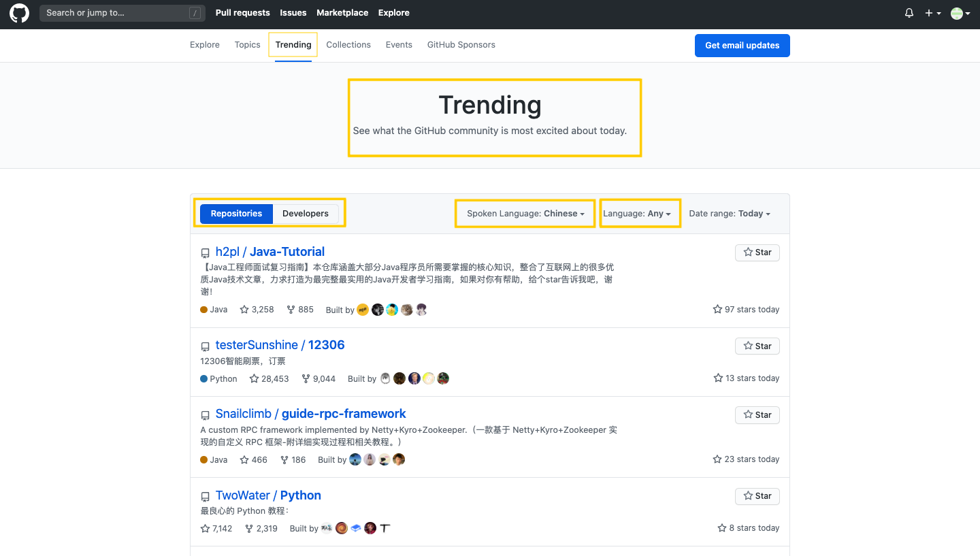
Task: Click the plus sign icon in the header
Action: [x=930, y=13]
